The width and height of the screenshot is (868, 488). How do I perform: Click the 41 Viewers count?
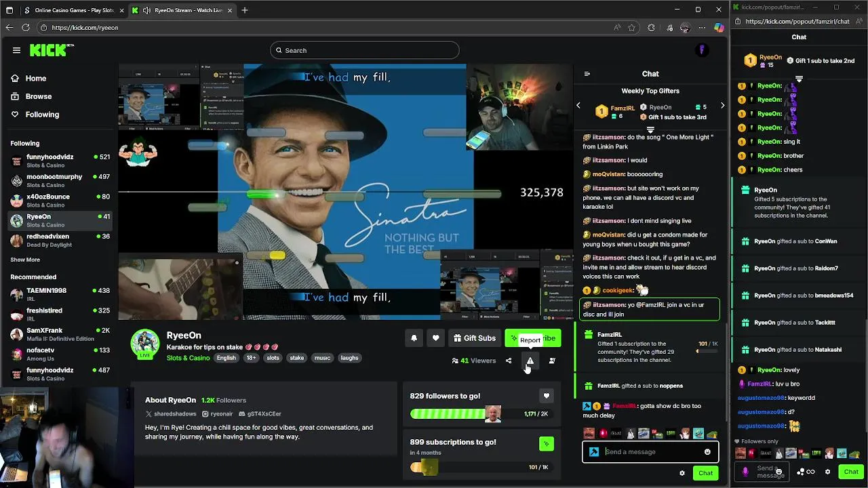[x=473, y=361]
